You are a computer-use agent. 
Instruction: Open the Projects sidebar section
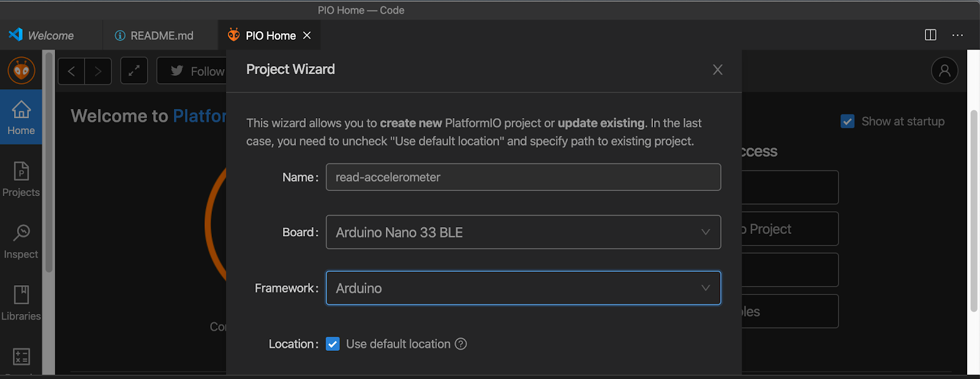click(x=21, y=179)
